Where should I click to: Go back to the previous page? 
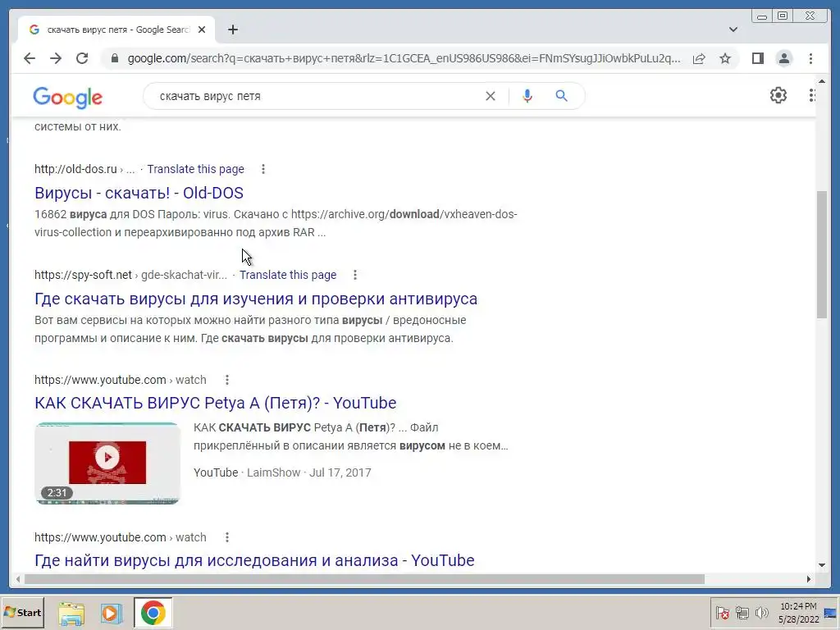(x=30, y=58)
